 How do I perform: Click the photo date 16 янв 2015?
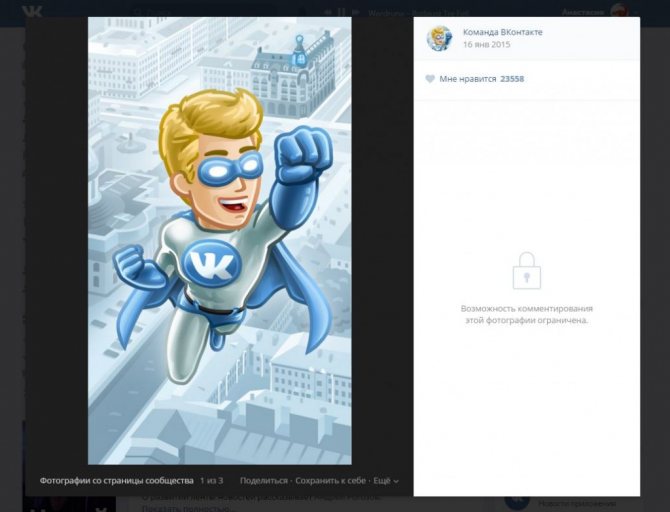click(486, 44)
